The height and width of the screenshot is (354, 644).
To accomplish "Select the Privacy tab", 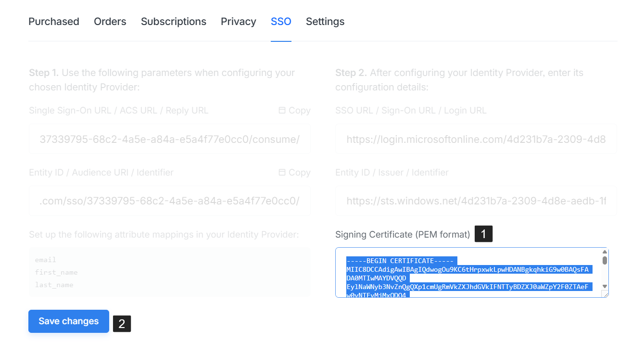I will click(239, 22).
